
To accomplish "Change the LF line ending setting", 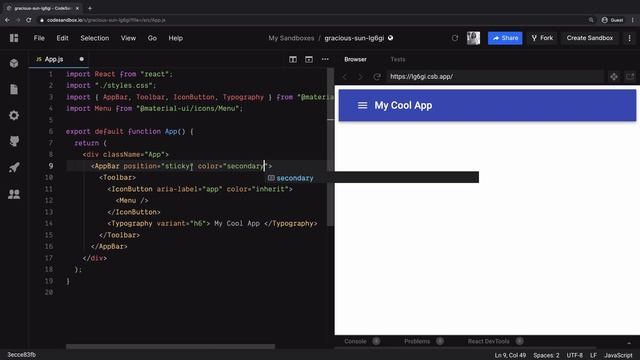I will click(x=593, y=355).
